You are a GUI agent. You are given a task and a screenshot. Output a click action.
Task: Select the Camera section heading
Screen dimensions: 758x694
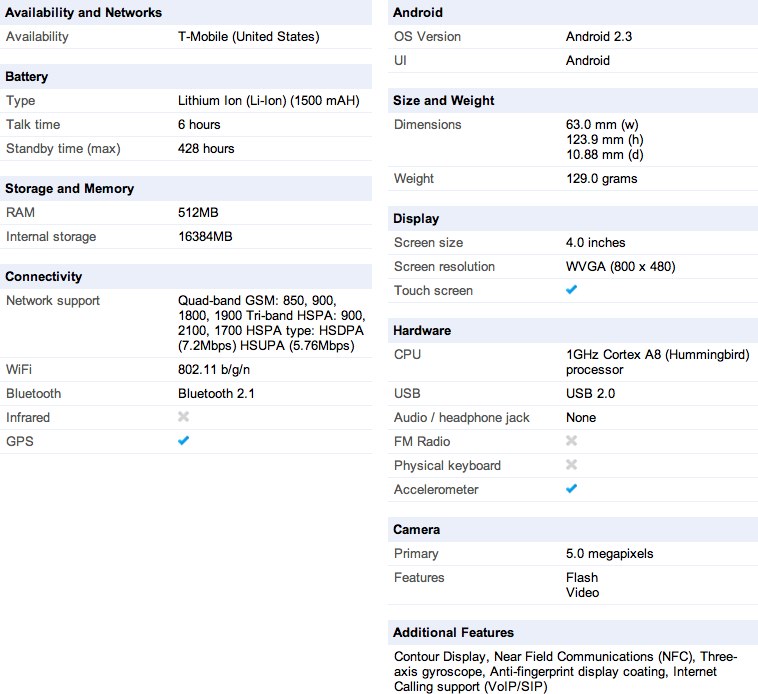(x=417, y=530)
